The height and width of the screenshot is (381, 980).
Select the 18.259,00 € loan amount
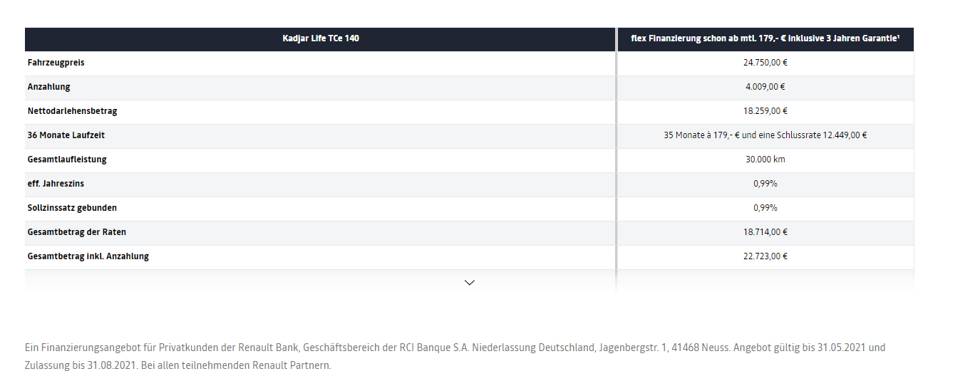pyautogui.click(x=765, y=111)
